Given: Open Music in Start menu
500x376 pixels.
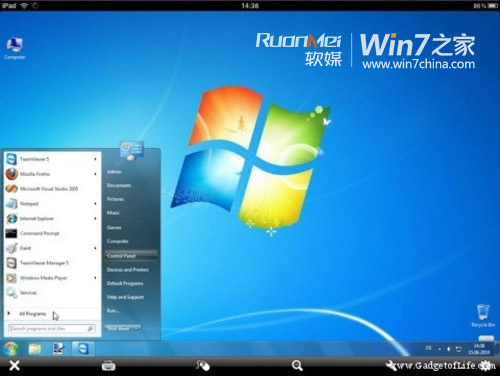Looking at the screenshot, I should pyautogui.click(x=113, y=213).
